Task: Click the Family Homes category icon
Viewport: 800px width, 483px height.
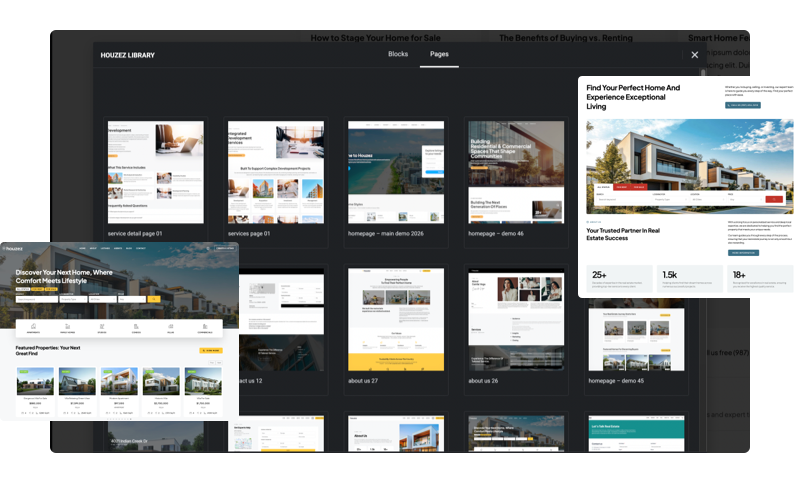Action: [67, 328]
